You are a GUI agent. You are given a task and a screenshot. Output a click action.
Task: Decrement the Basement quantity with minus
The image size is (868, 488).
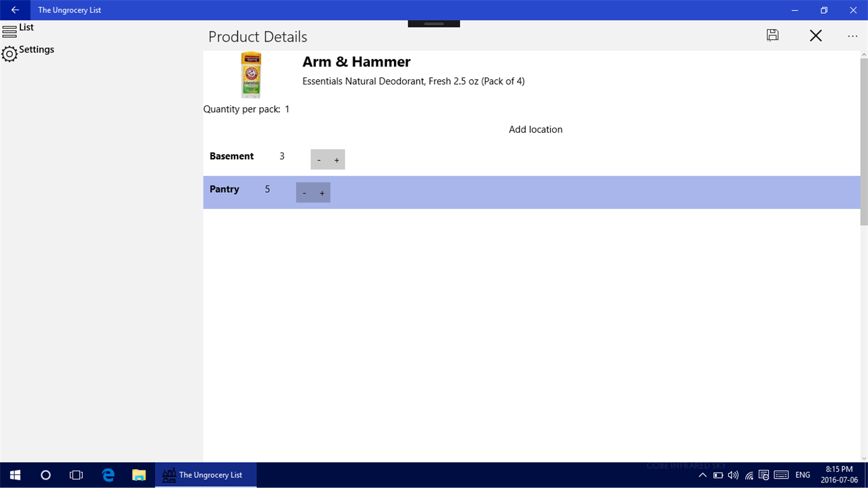click(x=319, y=159)
